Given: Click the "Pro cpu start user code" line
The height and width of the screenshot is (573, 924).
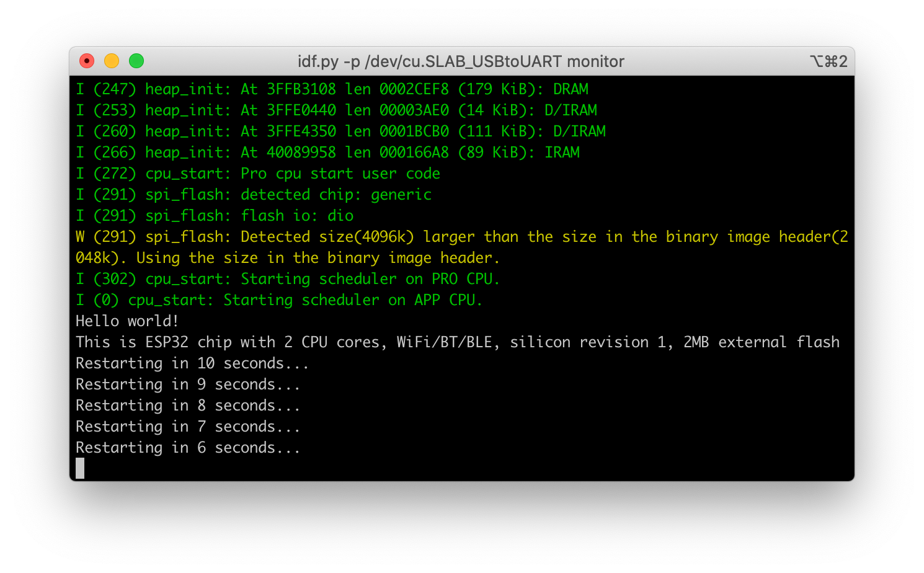Looking at the screenshot, I should point(258,174).
